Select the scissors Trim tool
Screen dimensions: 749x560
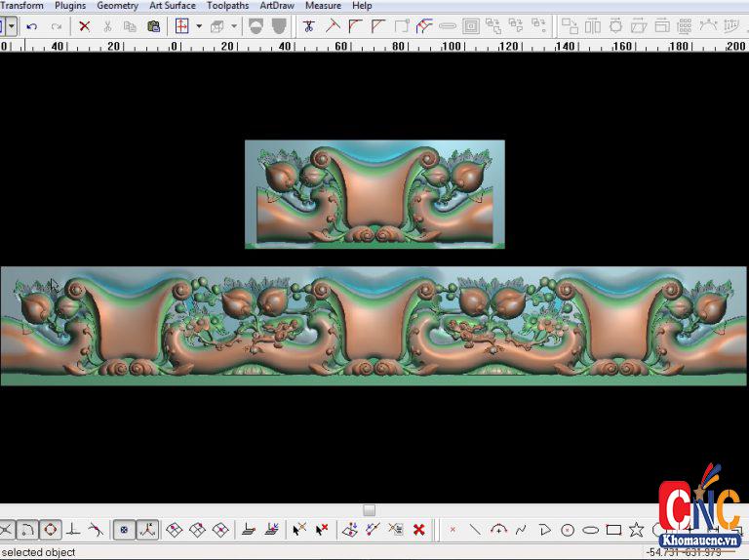(x=309, y=26)
